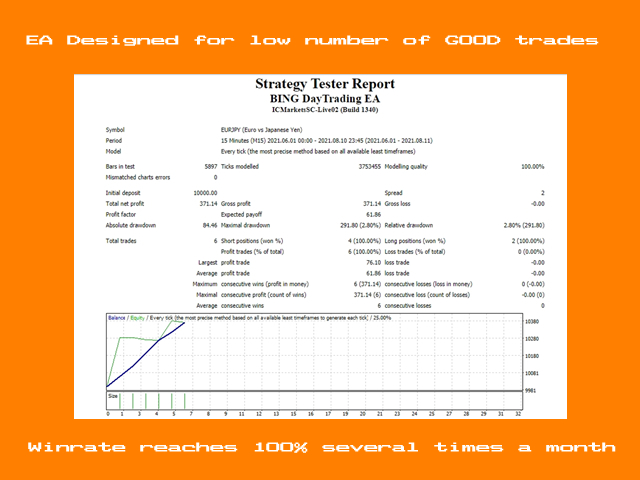Click the "Modelling quality" label

406,167
